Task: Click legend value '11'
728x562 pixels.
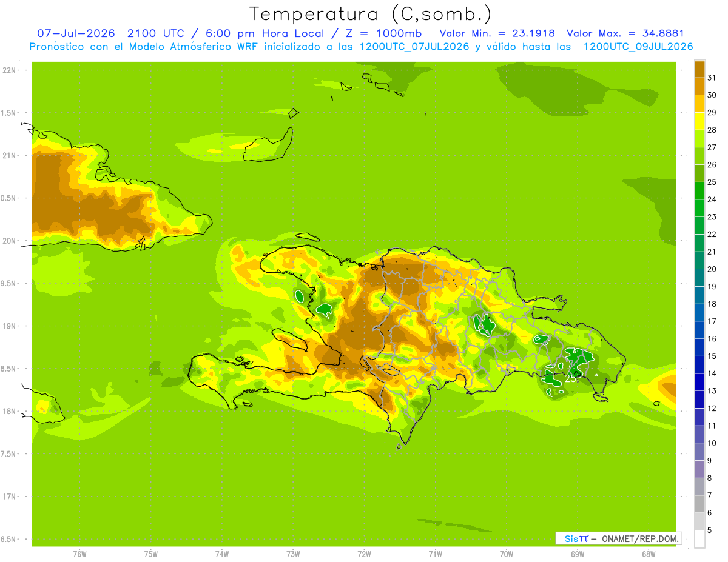Action: (x=712, y=426)
